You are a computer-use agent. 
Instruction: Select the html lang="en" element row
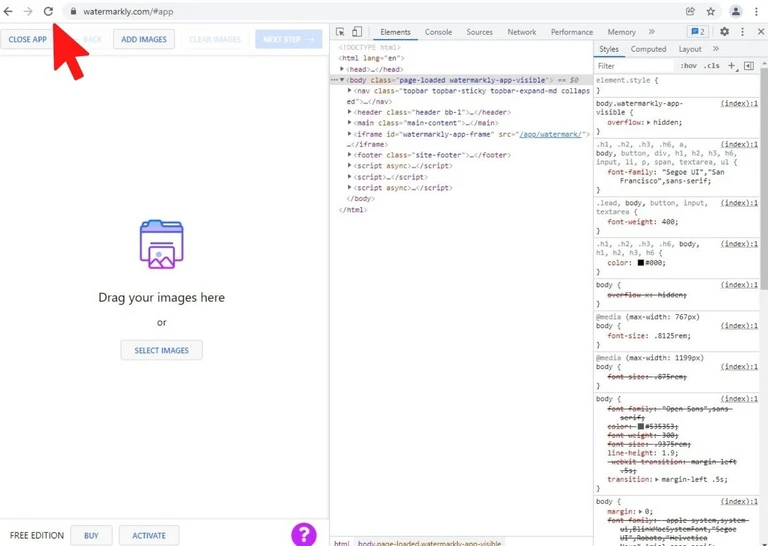[x=371, y=58]
